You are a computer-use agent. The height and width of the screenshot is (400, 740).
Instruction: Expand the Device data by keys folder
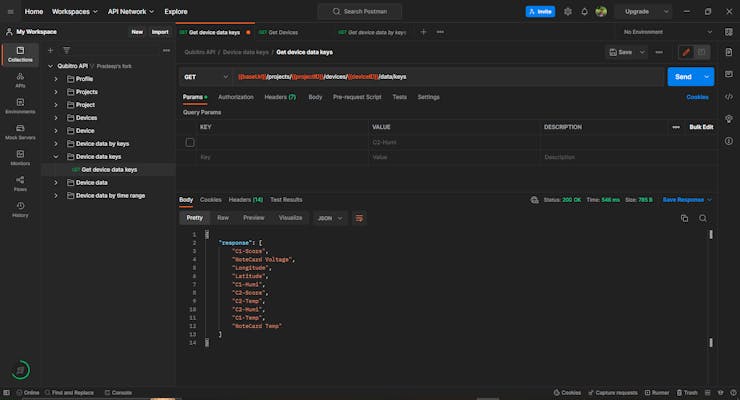pos(57,143)
